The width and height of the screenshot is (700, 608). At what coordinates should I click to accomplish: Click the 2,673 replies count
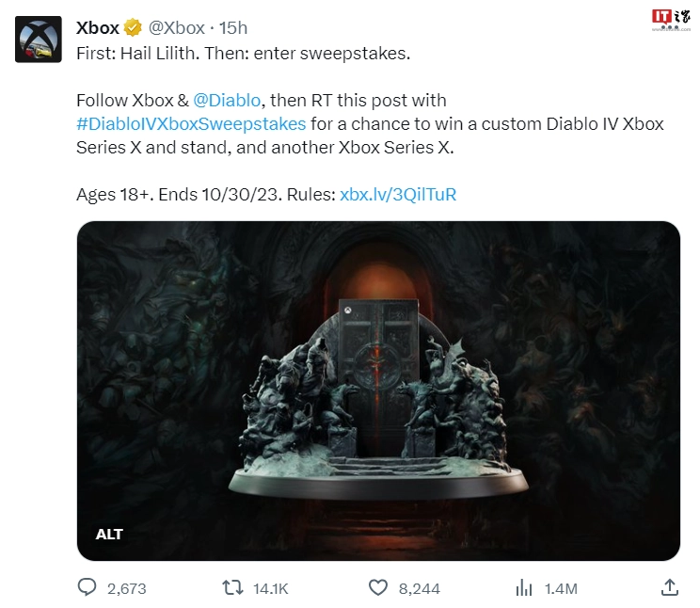click(126, 589)
